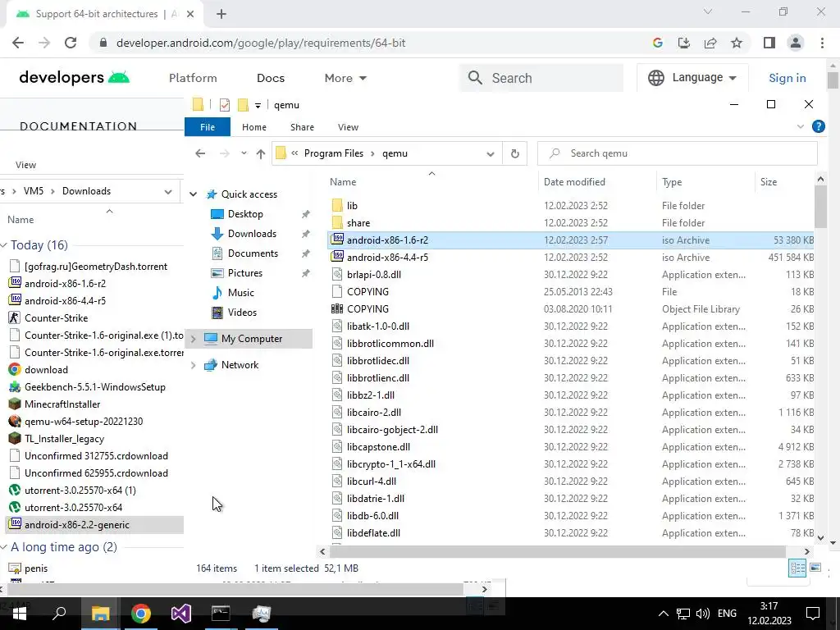Viewport: 840px width, 630px height.
Task: Open More dropdown in site navigation
Action: pyautogui.click(x=345, y=78)
